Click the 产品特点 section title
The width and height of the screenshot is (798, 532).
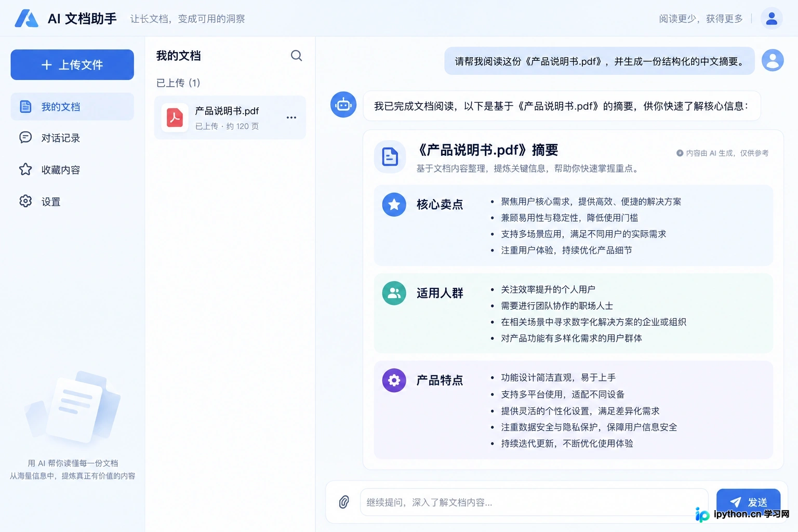[x=440, y=380]
